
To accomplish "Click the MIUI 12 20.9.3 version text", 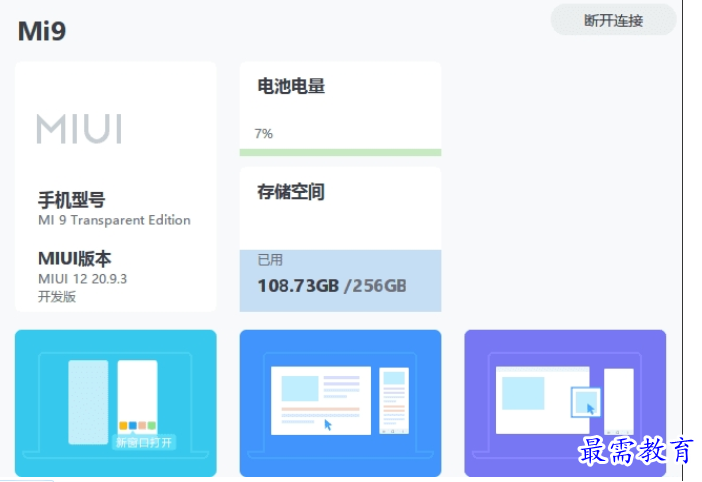I will click(x=82, y=279).
